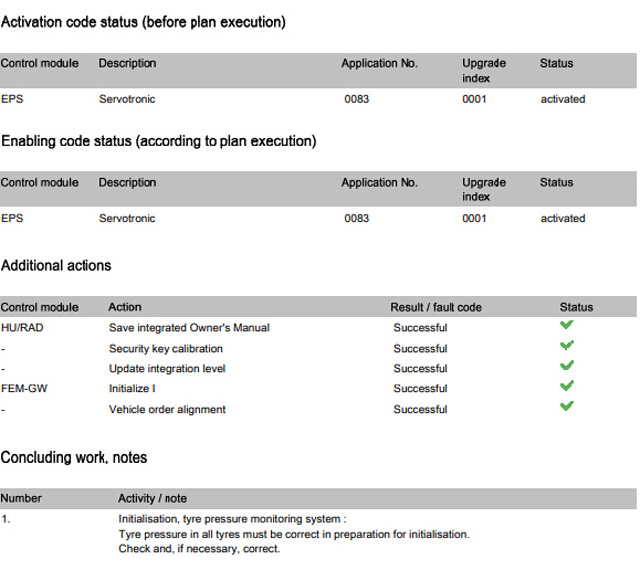Click the 'Vehicle order alignment' action text
Image resolution: width=640 pixels, height=570 pixels.
tap(167, 409)
